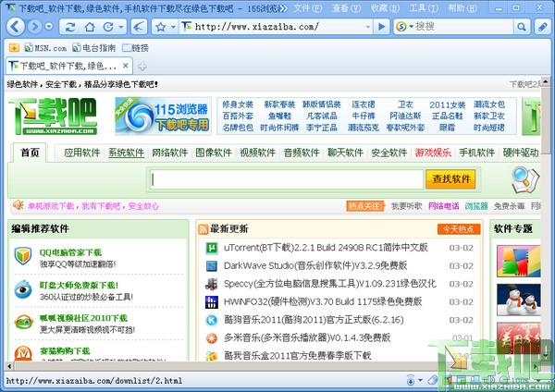
Task: Go forward with the forward arrow button
Action: (35, 27)
